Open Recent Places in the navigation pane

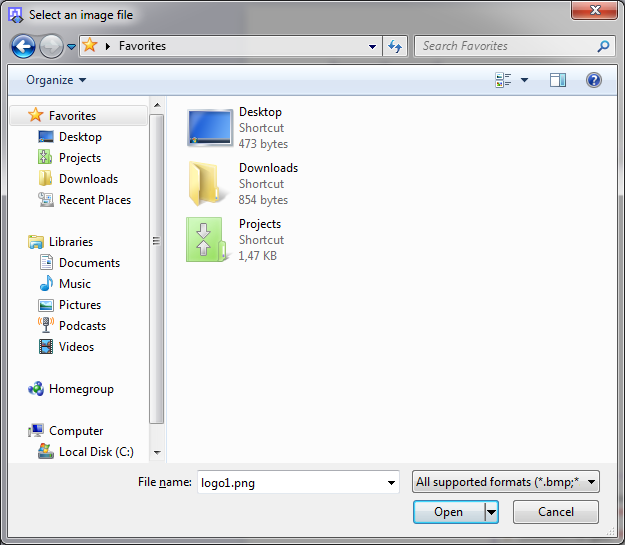95,200
